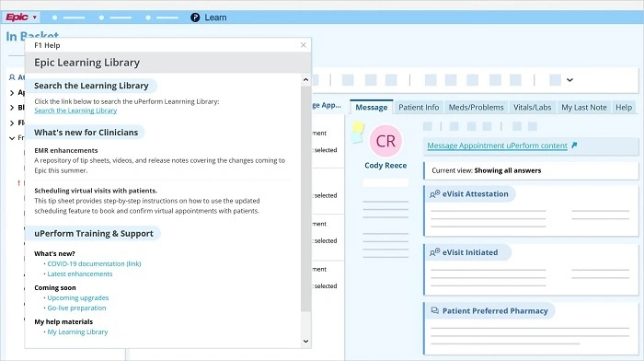
Task: Click the red exclamation priority marker
Action: point(19,183)
